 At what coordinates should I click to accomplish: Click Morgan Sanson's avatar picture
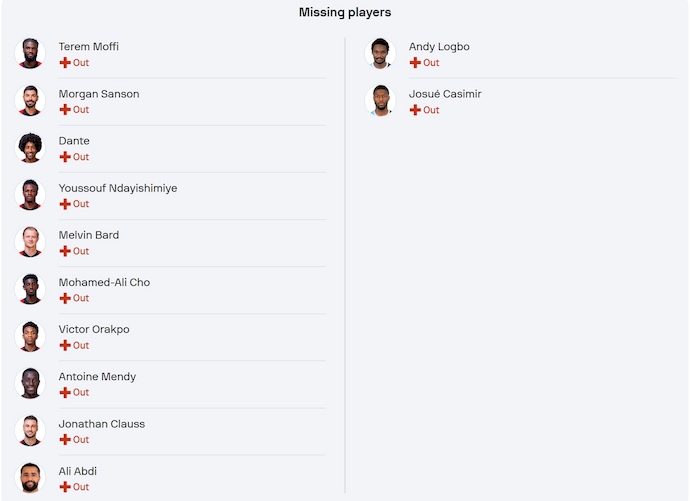point(31,101)
